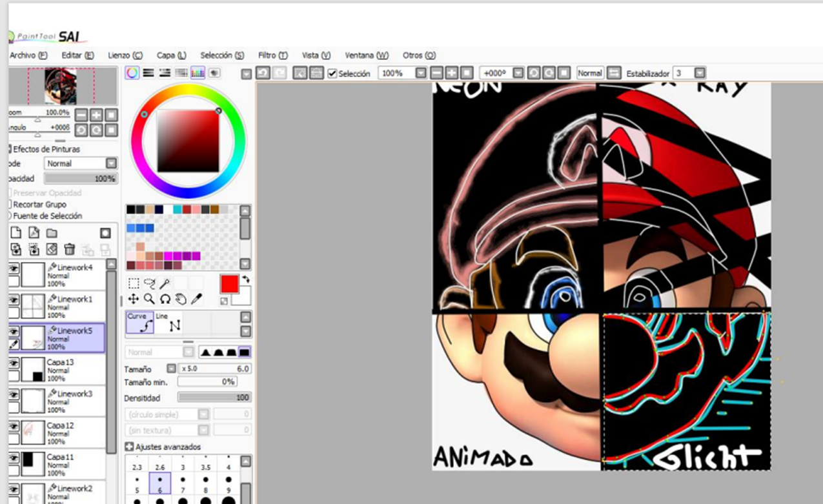Screen dimensions: 823x504
Task: Click the Normal view mode button
Action: point(590,73)
